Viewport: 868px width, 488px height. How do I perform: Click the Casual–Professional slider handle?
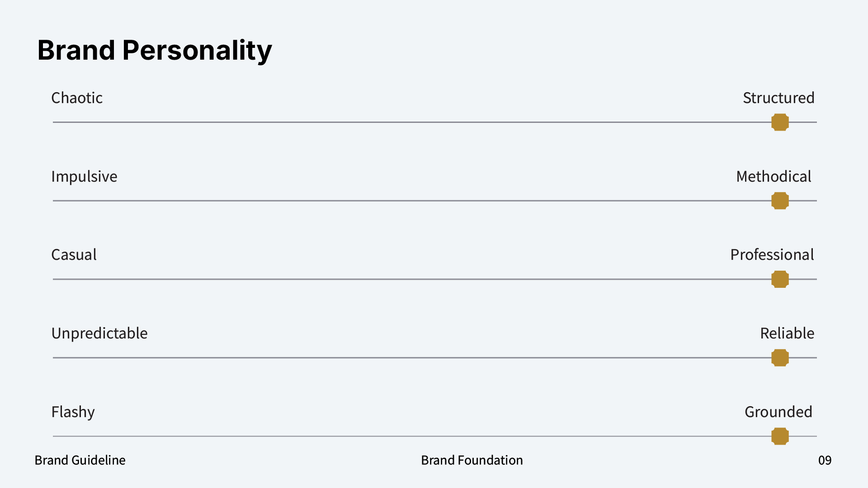pyautogui.click(x=780, y=279)
